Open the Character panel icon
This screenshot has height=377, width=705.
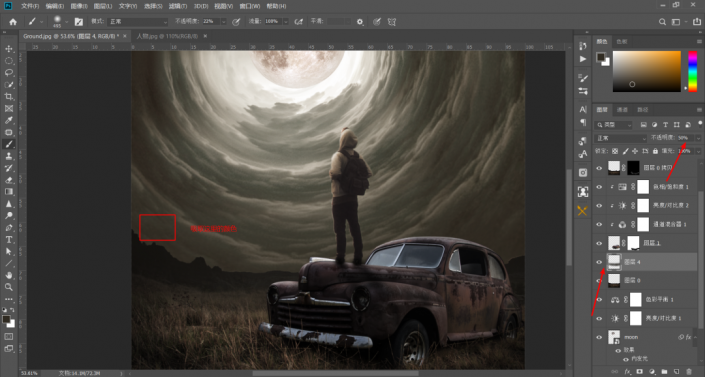point(583,109)
